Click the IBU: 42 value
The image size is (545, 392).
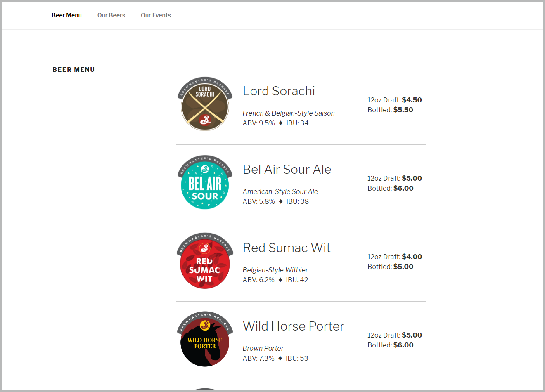point(297,280)
